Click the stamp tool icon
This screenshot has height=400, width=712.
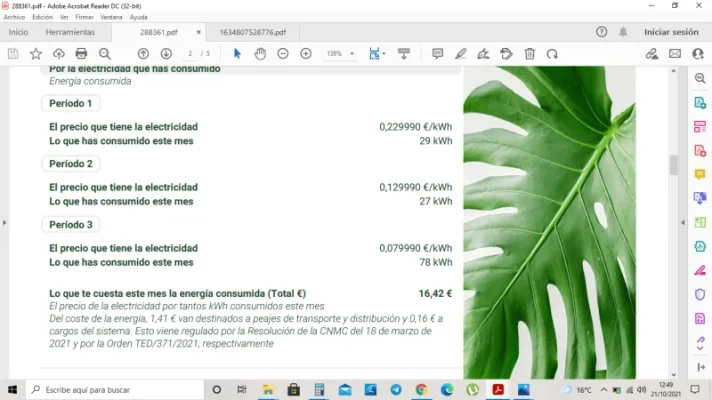coord(506,54)
